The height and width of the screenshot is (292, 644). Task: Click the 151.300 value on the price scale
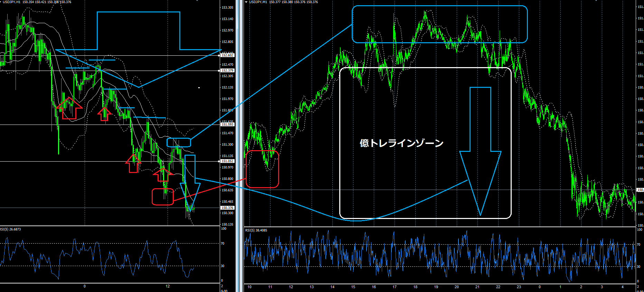click(x=227, y=145)
